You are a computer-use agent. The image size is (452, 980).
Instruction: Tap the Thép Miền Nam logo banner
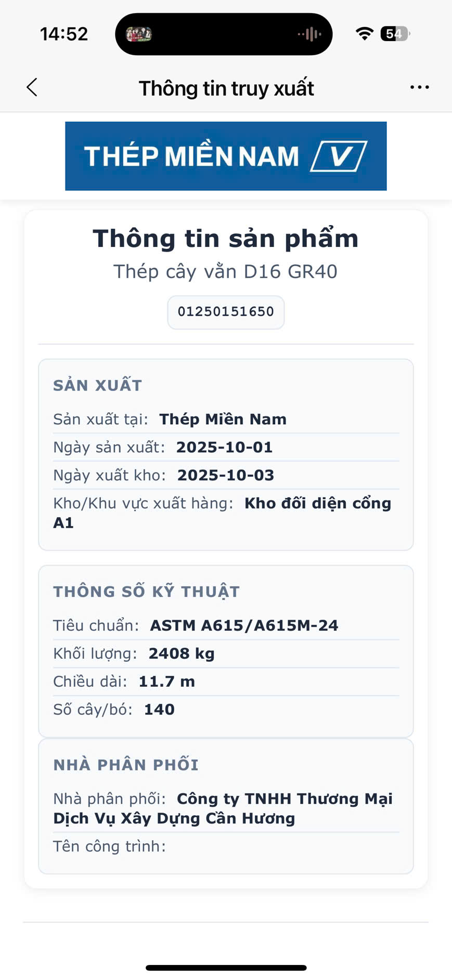click(226, 156)
